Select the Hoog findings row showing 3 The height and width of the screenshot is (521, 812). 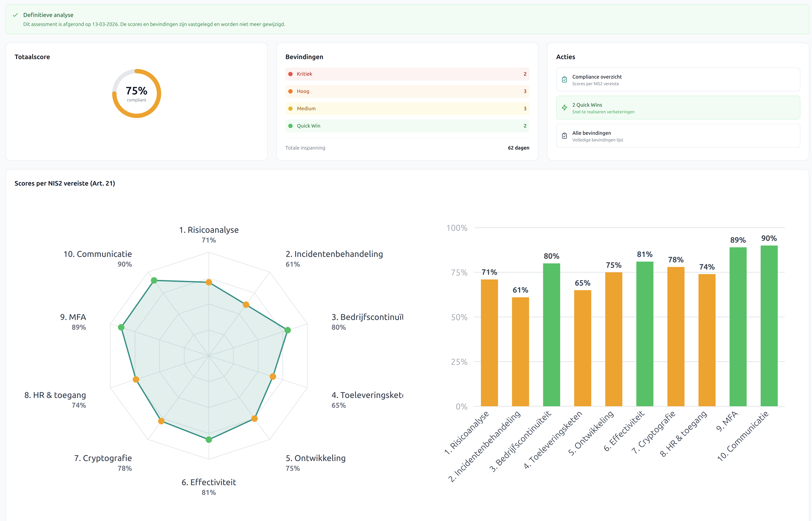[x=406, y=91]
